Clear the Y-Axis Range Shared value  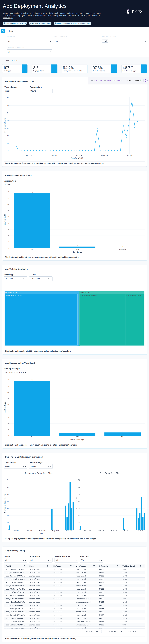point(48,467)
